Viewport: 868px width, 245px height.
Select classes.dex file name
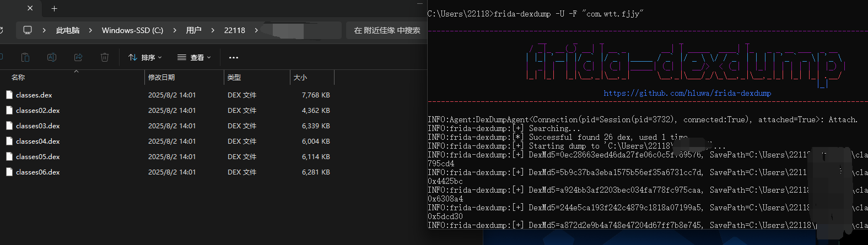click(34, 95)
